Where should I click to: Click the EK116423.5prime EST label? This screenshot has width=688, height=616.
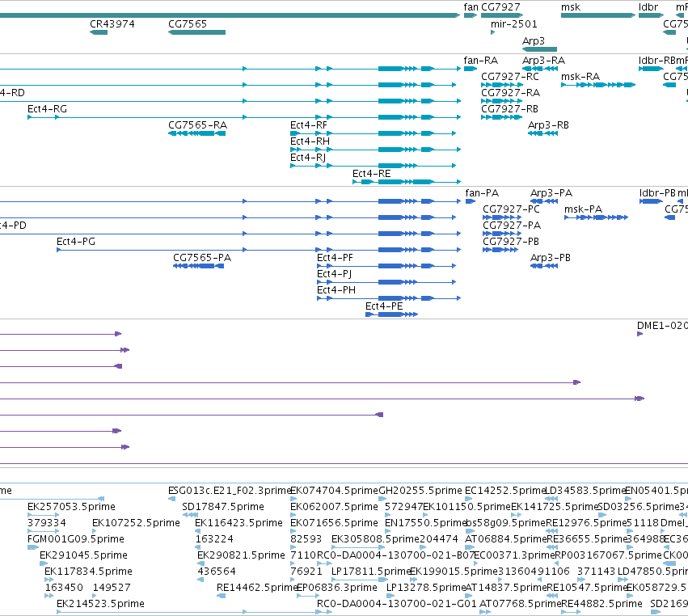(238, 523)
